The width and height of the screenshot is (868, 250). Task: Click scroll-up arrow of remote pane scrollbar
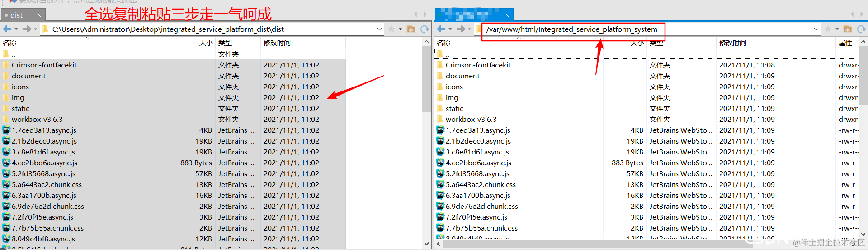point(863,42)
